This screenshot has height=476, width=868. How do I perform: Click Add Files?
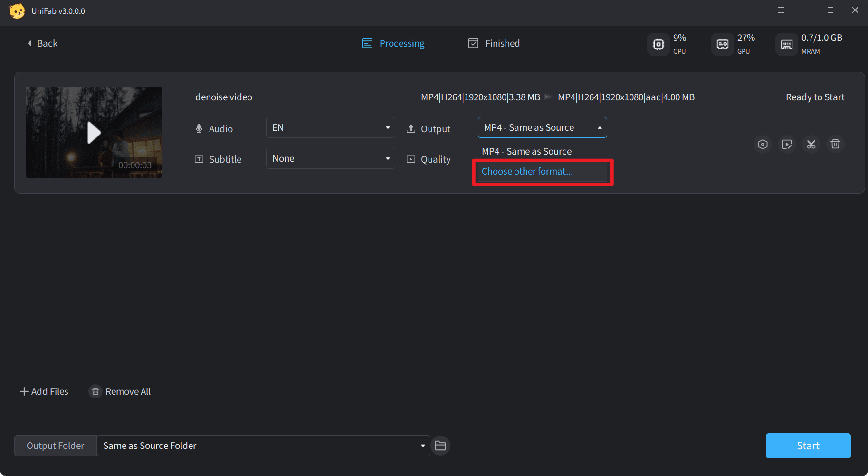click(x=44, y=391)
